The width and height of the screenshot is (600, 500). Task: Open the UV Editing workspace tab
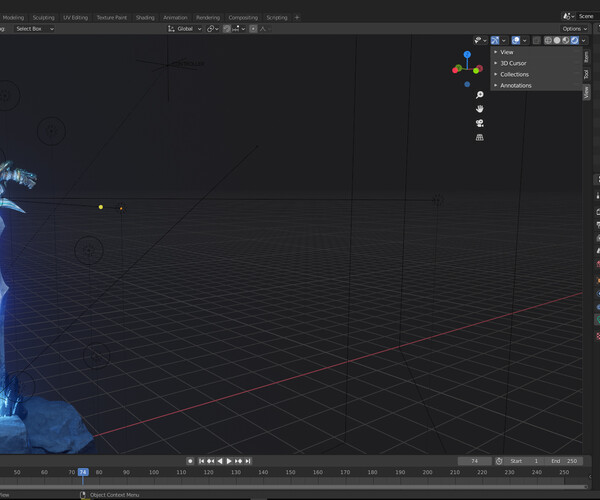[75, 18]
